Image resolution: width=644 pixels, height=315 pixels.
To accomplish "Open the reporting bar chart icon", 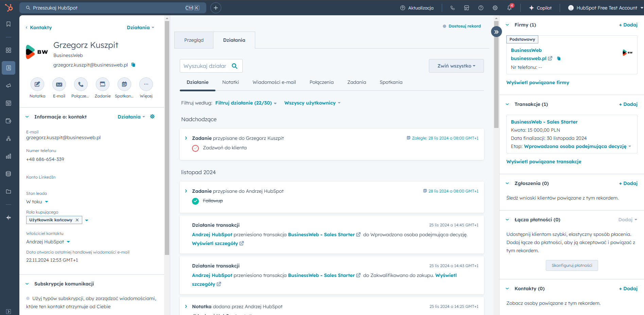I will click(x=8, y=156).
